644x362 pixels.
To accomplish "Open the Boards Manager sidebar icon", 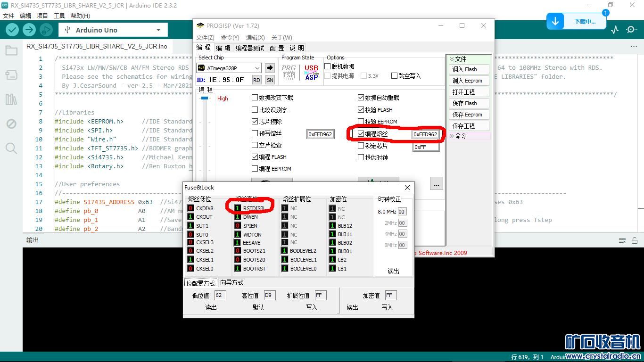I will coord(11,75).
